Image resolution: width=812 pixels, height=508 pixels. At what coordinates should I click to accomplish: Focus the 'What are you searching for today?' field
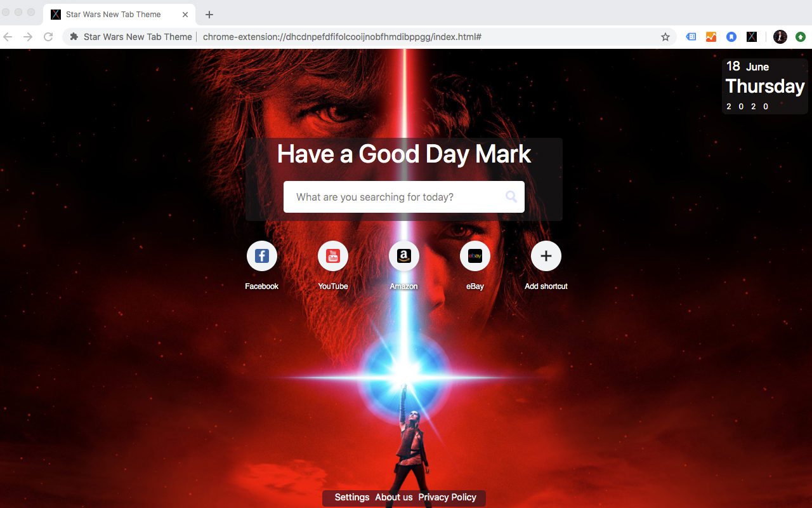404,197
